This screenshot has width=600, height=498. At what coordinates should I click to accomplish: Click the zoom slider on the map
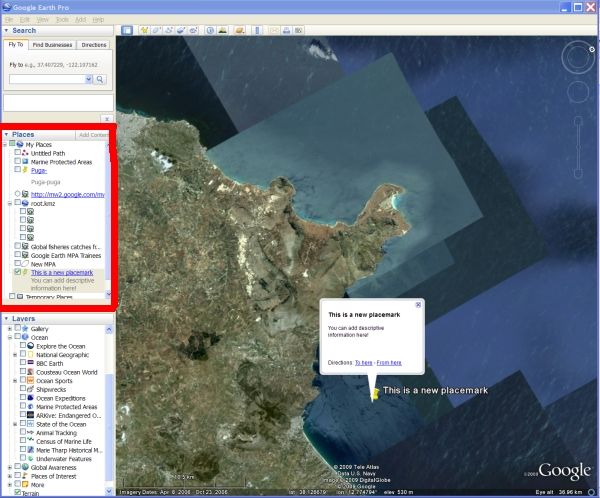578,147
